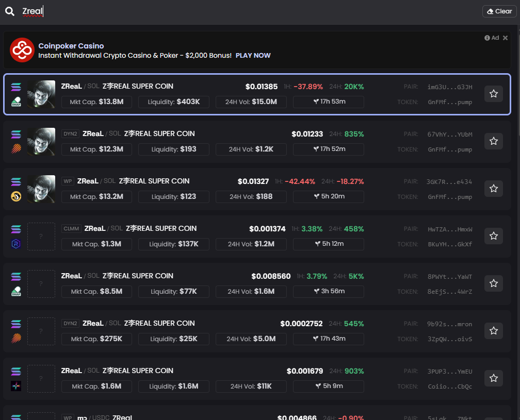Click the placeholder image on $0.0002752 row

pos(41,331)
